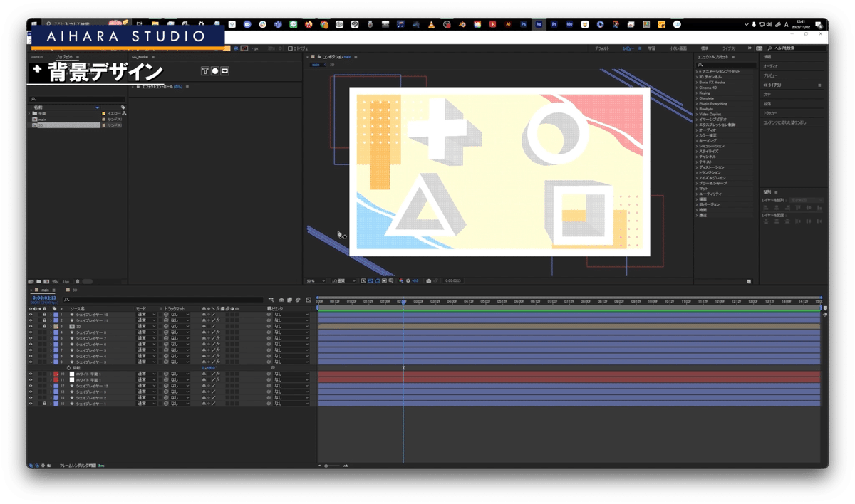
Task: Click the rotation stopwatch in timeline
Action: coord(69,368)
